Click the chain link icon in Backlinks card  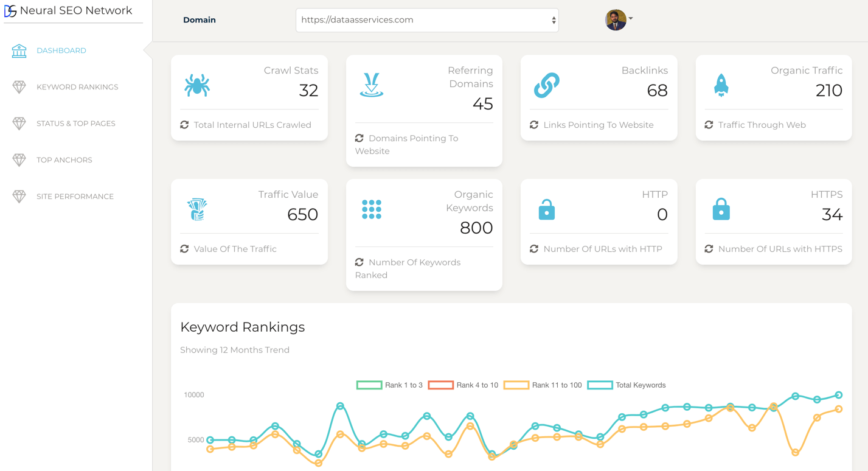click(546, 85)
